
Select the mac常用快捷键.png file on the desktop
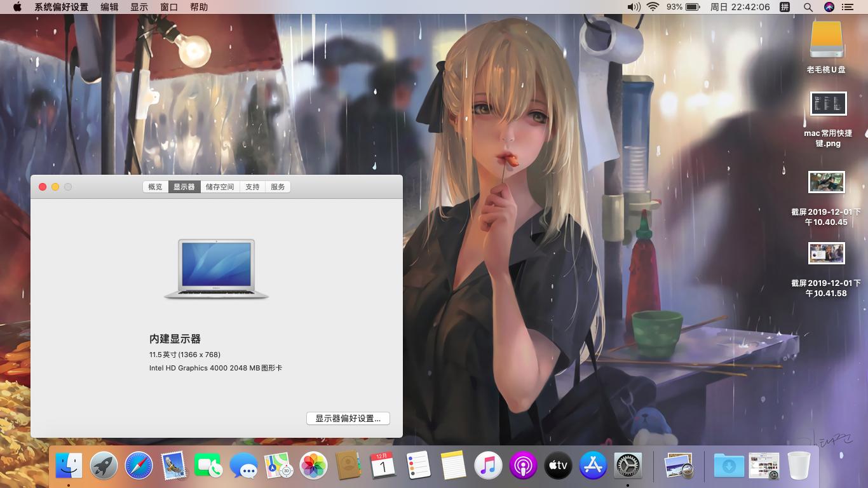coord(828,119)
